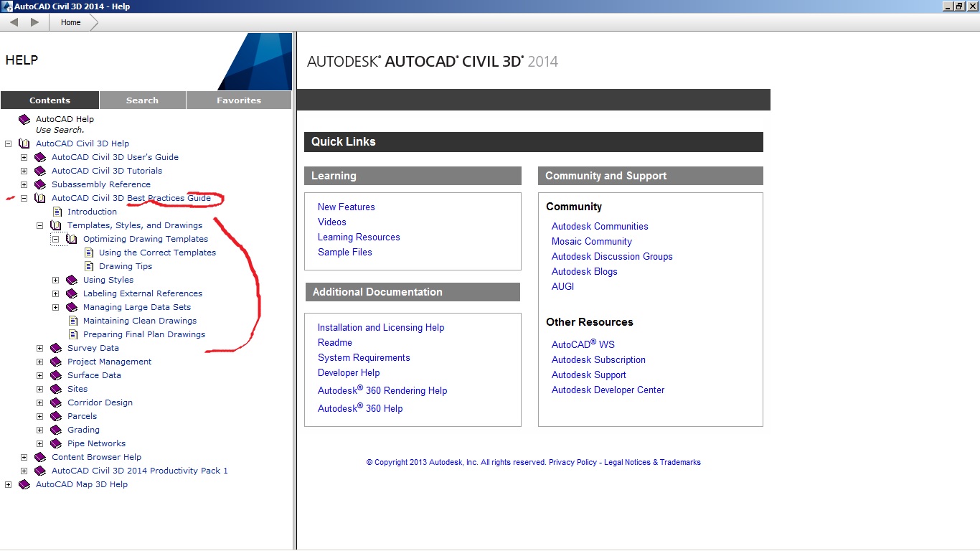Open the Content Browser Help topic
The height and width of the screenshot is (551, 980).
tap(96, 457)
